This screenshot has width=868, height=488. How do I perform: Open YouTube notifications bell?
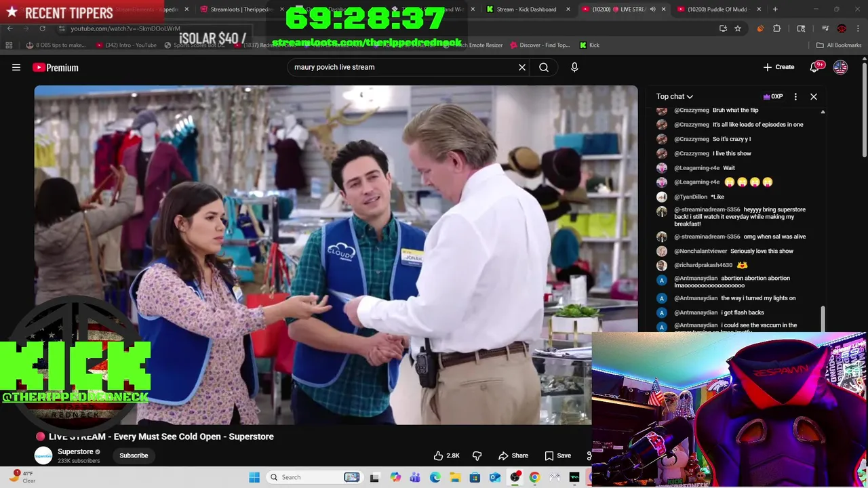click(x=814, y=67)
